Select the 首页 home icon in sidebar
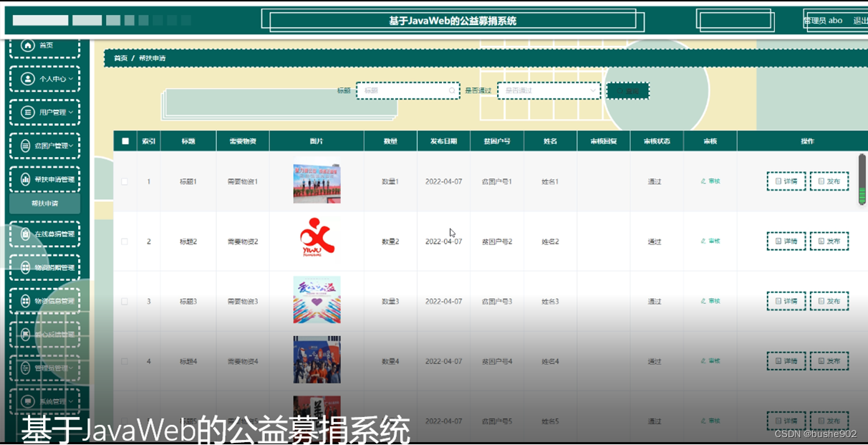The width and height of the screenshot is (868, 445). [x=27, y=45]
